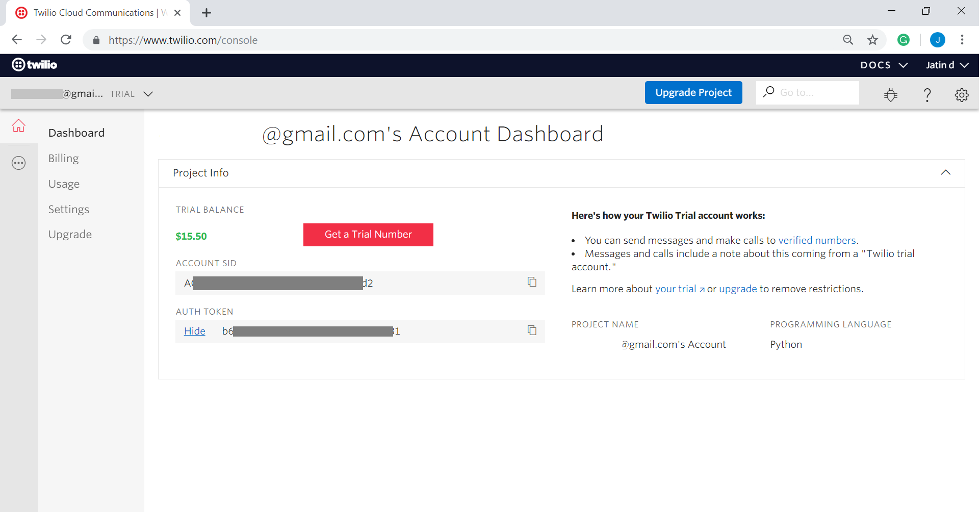Click the Account Dashboard page heading

pos(432,134)
